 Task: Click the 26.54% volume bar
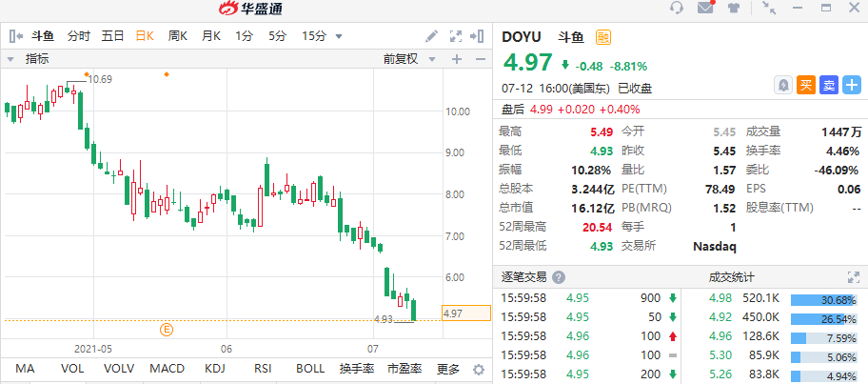point(824,319)
